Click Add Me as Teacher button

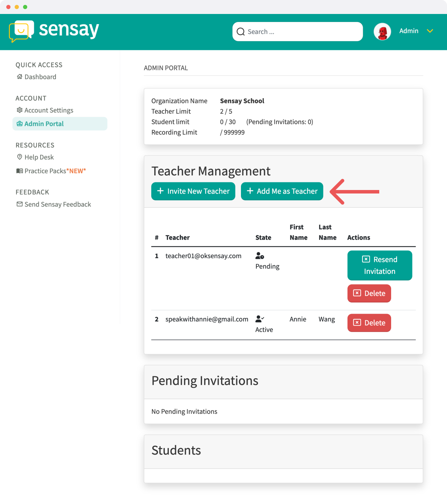point(282,191)
